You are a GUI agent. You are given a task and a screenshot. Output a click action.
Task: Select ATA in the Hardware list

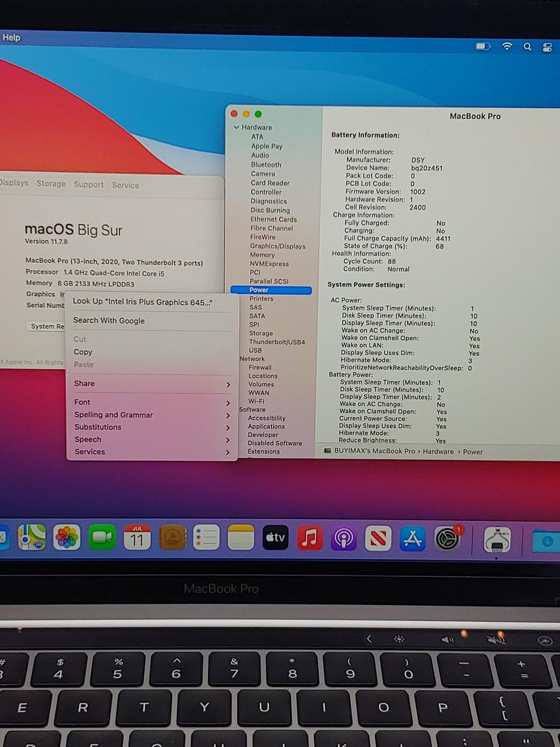point(257,137)
